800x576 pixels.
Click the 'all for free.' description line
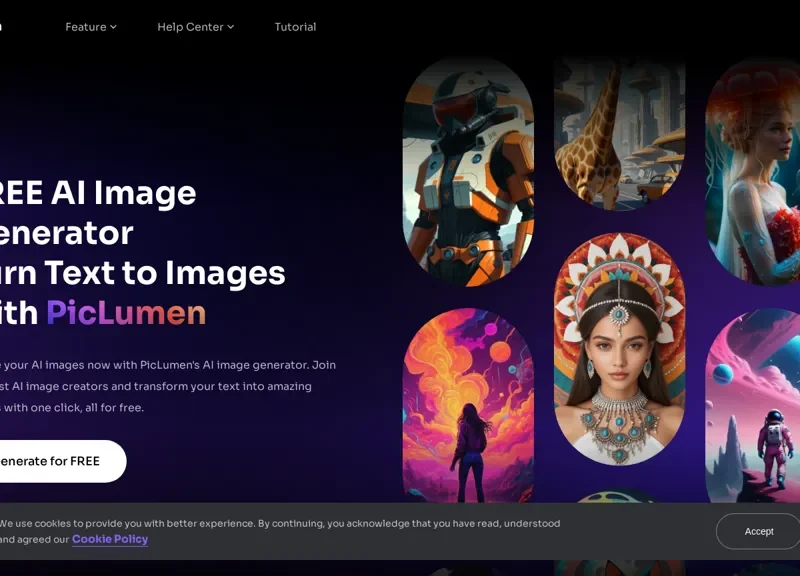[72, 408]
